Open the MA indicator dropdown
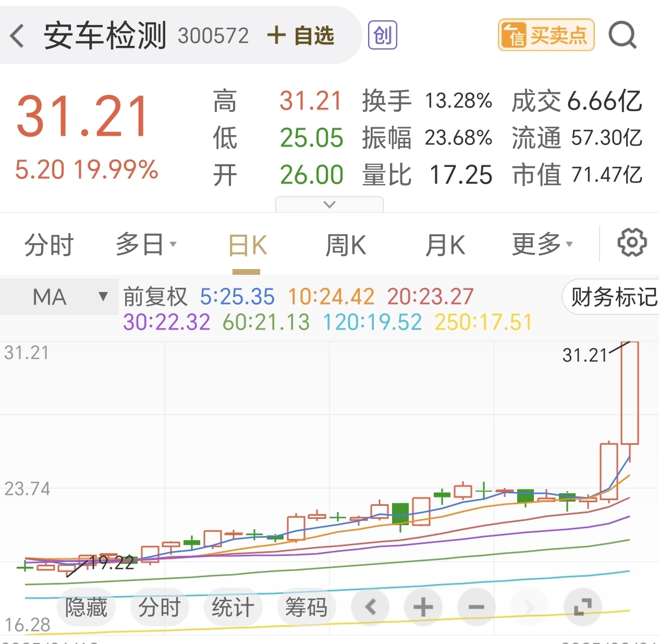The height and width of the screenshot is (644, 659). click(x=59, y=297)
